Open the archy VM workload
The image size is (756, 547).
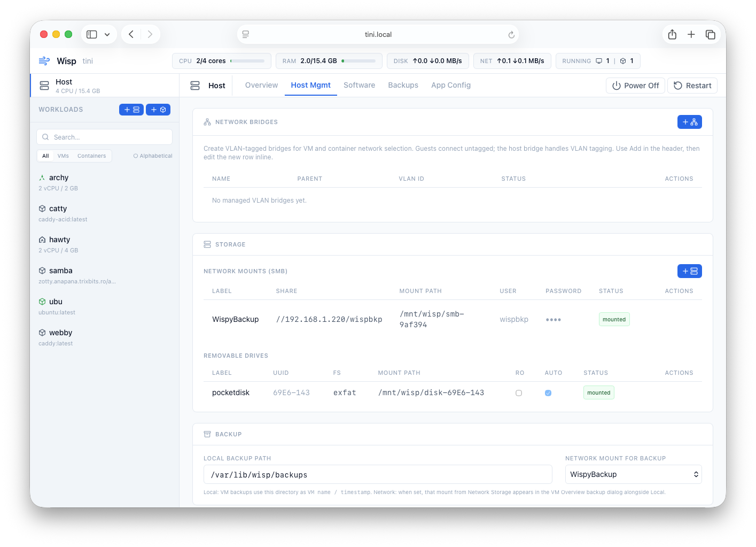click(x=105, y=182)
